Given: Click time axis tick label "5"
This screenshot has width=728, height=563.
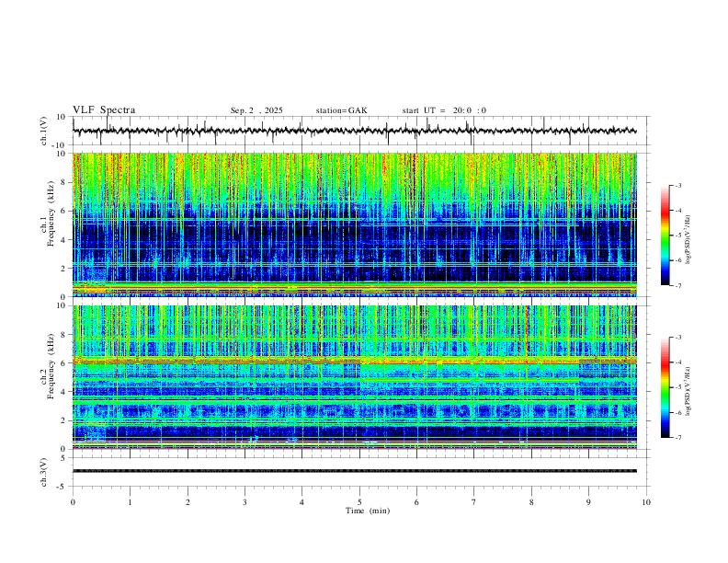Looking at the screenshot, I should (x=359, y=502).
